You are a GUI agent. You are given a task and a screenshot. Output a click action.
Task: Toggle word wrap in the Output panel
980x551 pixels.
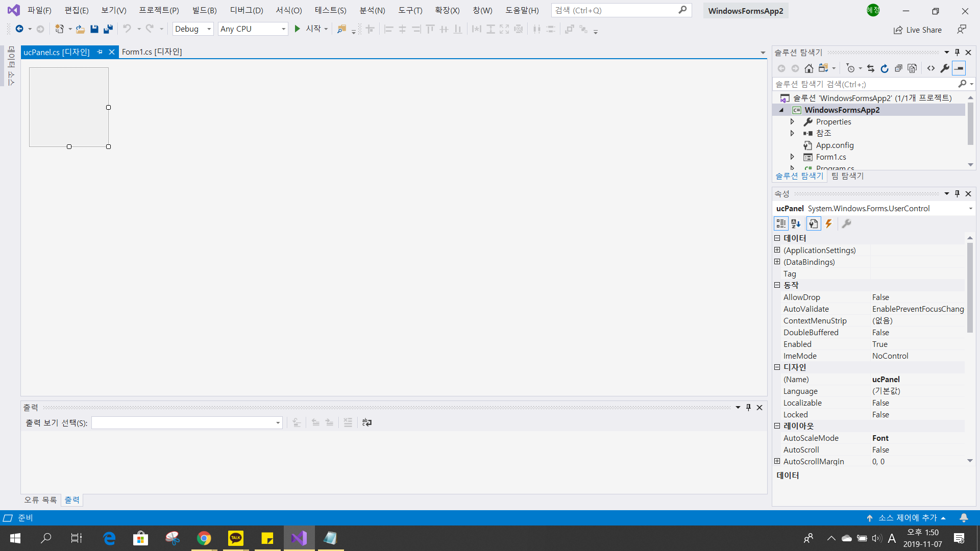[x=367, y=422]
